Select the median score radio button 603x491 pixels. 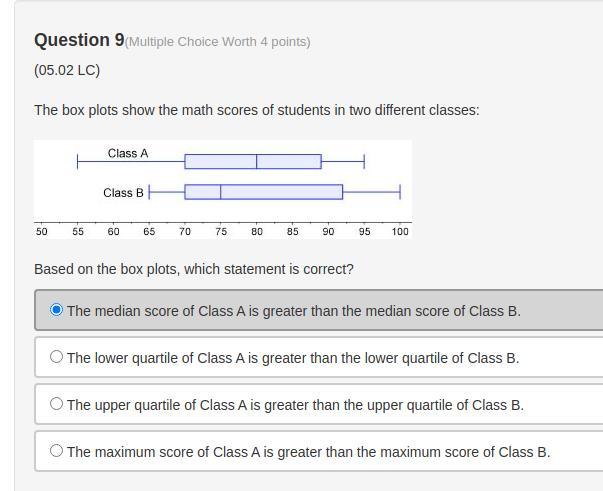coord(57,310)
